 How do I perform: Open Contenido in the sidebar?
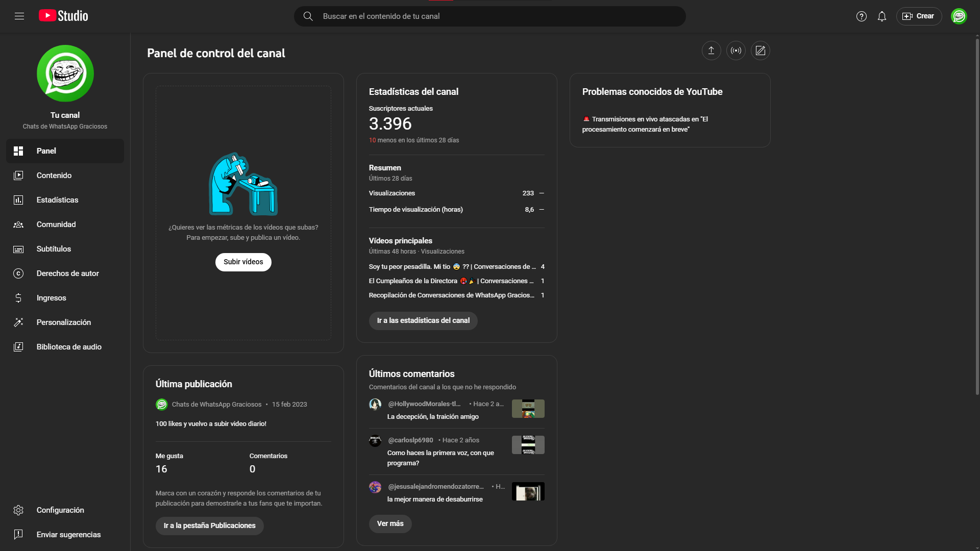[x=65, y=176]
